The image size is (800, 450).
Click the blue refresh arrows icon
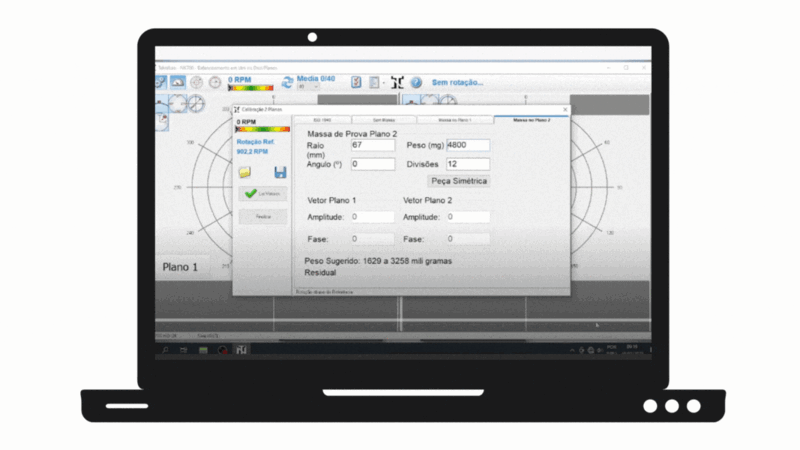(x=287, y=83)
